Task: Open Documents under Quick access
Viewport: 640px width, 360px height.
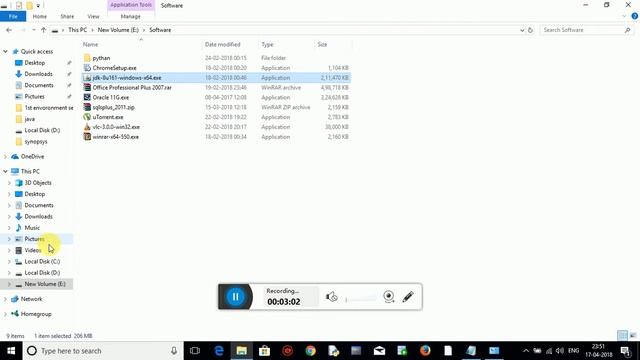Action: click(39, 85)
